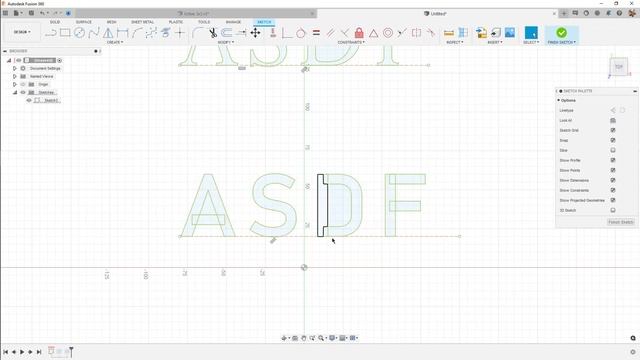
Task: Collapse the Options section in Sketch Palette
Action: point(559,100)
